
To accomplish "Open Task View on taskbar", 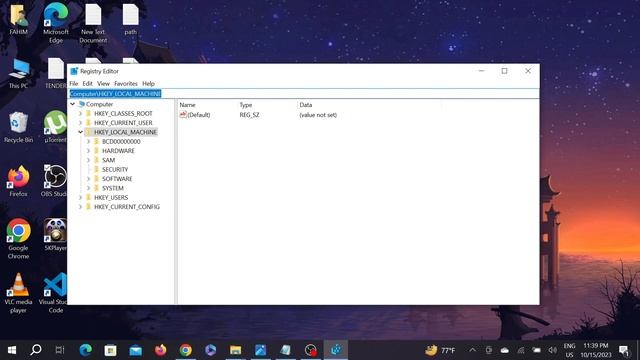I will tap(60, 350).
